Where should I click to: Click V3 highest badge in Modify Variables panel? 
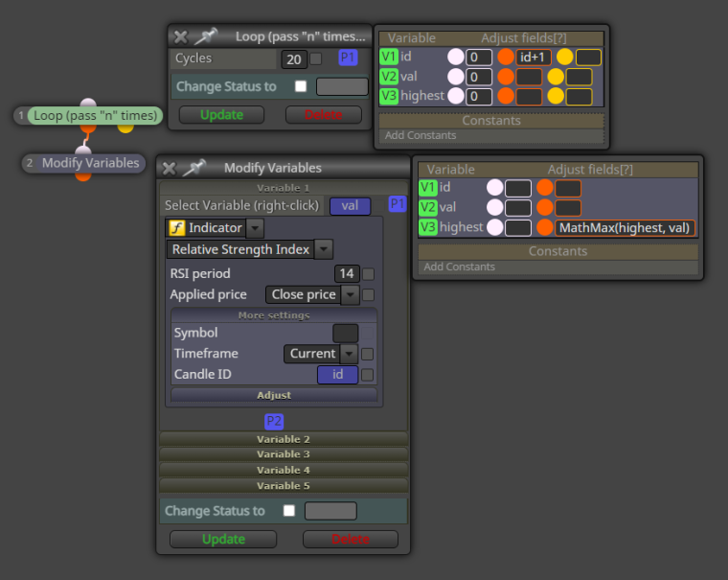[x=427, y=227]
